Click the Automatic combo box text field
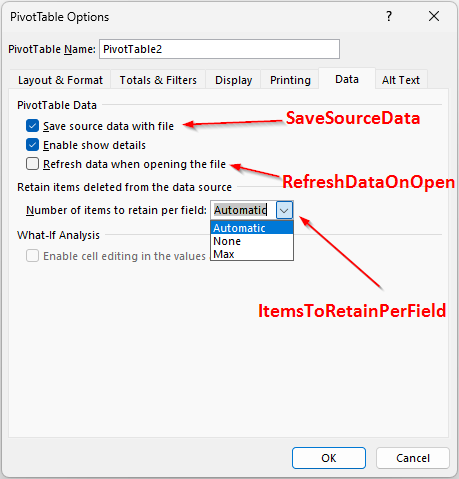The image size is (459, 479). (x=243, y=210)
